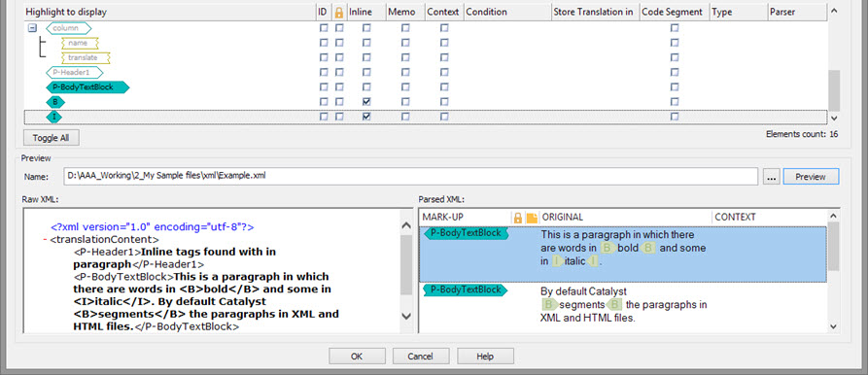Check Context box for P-Header1 row
868x375 pixels.
tap(444, 73)
